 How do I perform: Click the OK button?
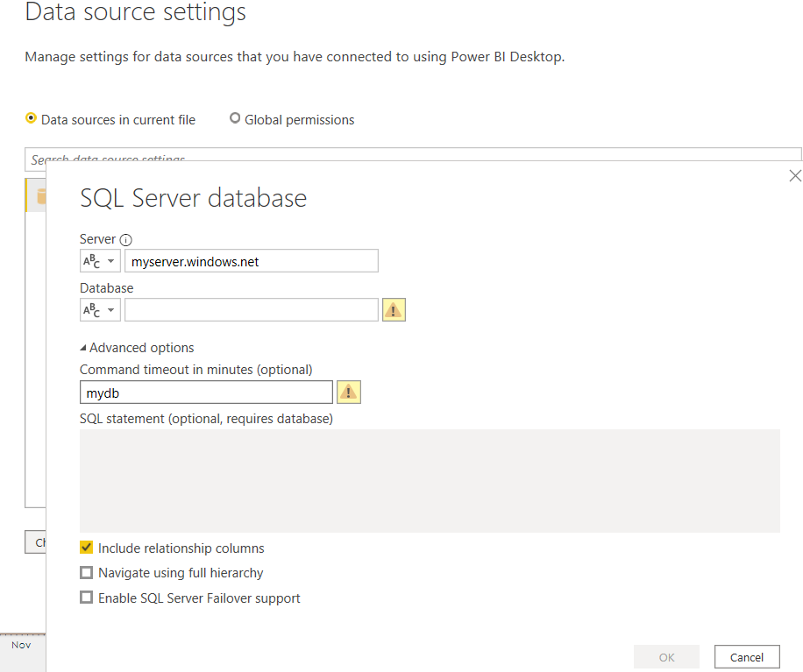point(666,657)
